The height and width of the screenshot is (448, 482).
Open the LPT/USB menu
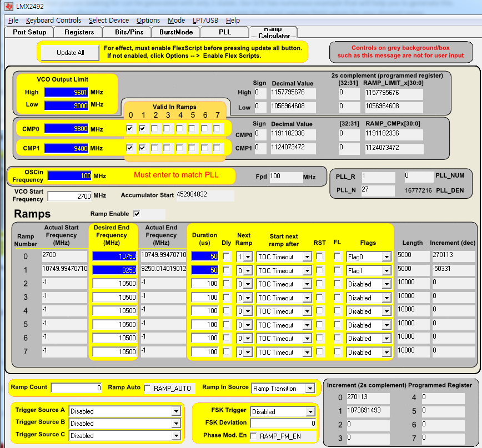[x=205, y=21]
